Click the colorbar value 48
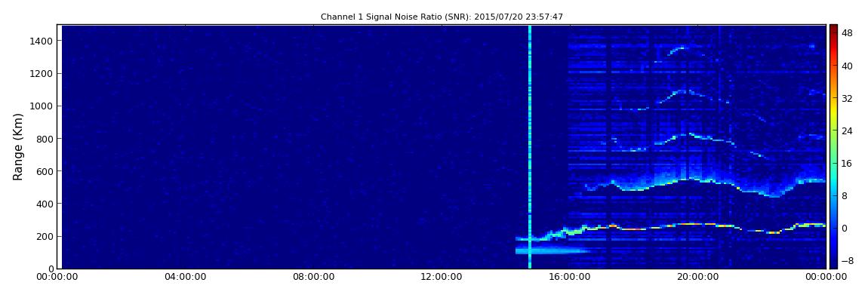Image resolution: width=868 pixels, height=307 pixels. click(x=847, y=33)
